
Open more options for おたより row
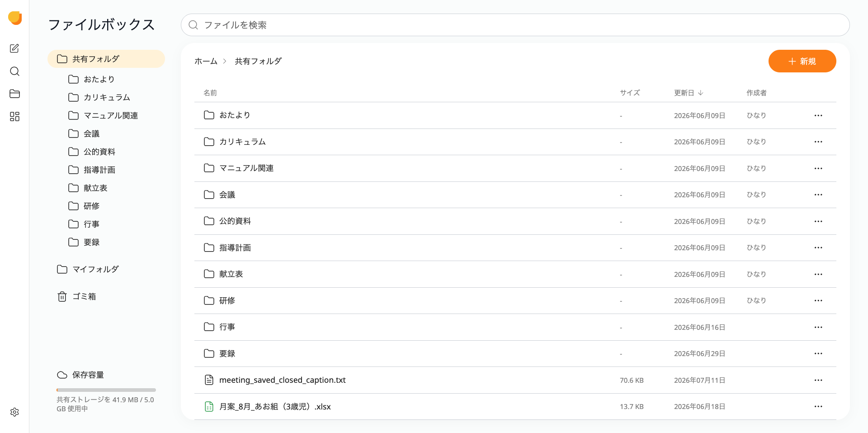tap(818, 115)
